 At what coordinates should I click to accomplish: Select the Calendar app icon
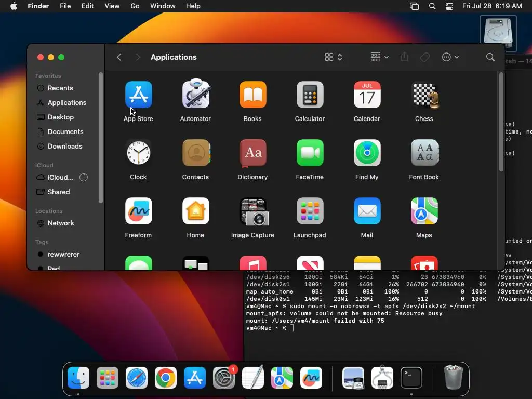click(367, 95)
